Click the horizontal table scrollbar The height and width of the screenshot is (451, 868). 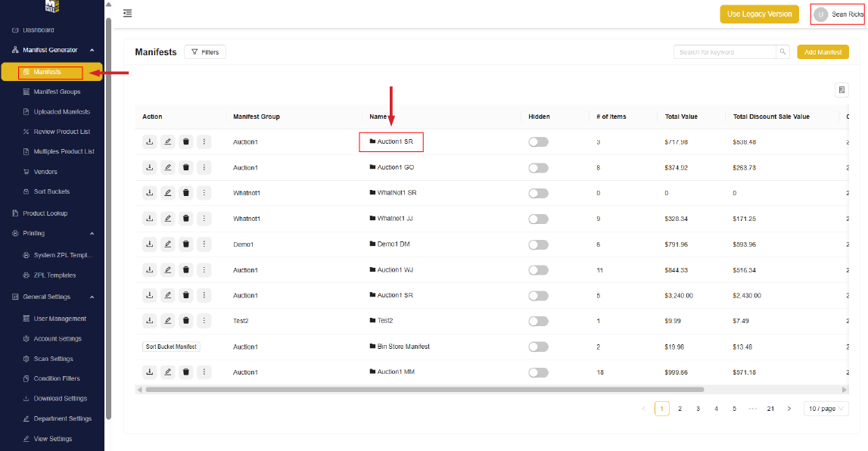point(424,390)
